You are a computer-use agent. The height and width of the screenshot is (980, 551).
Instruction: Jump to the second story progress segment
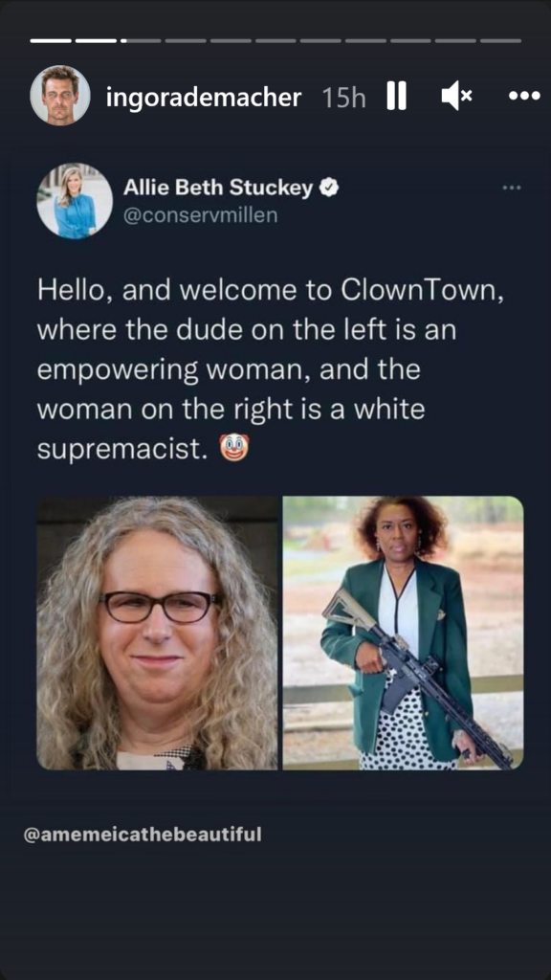pyautogui.click(x=97, y=40)
